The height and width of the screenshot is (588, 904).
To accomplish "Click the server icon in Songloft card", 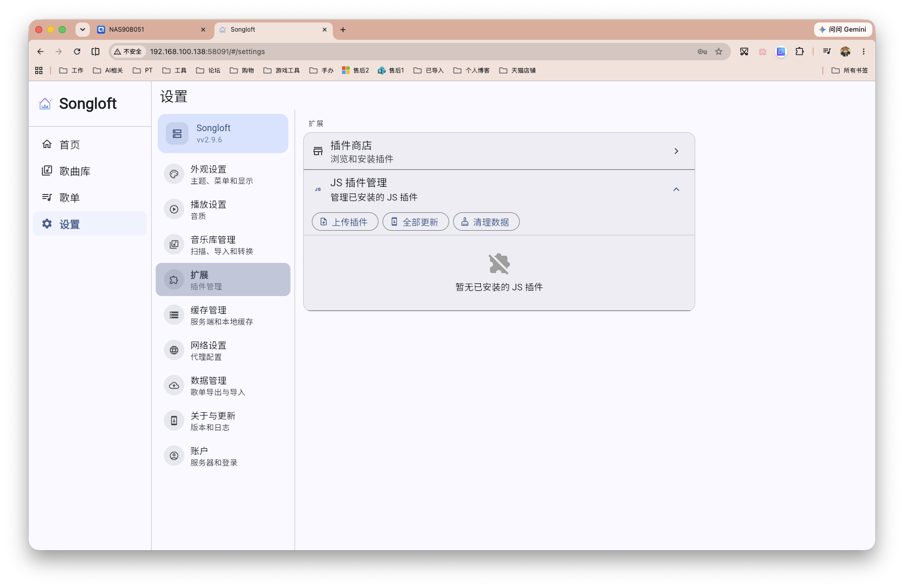I will [177, 134].
